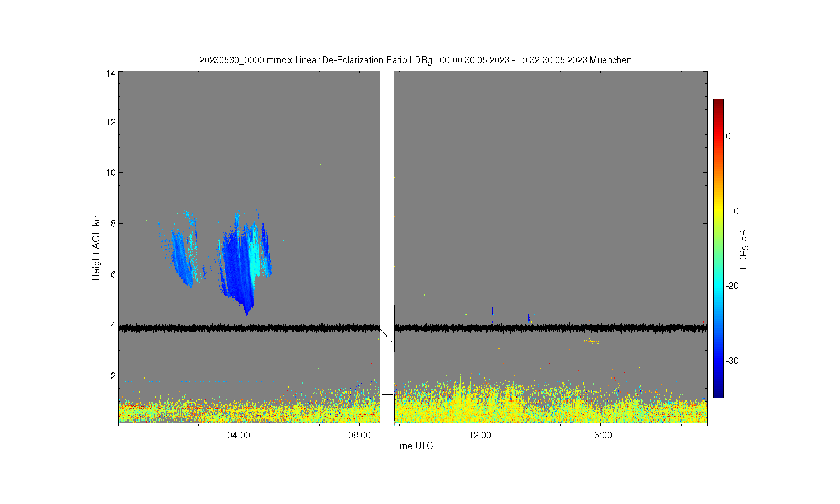Click the height tick label 8
The image size is (840, 504).
(x=113, y=223)
